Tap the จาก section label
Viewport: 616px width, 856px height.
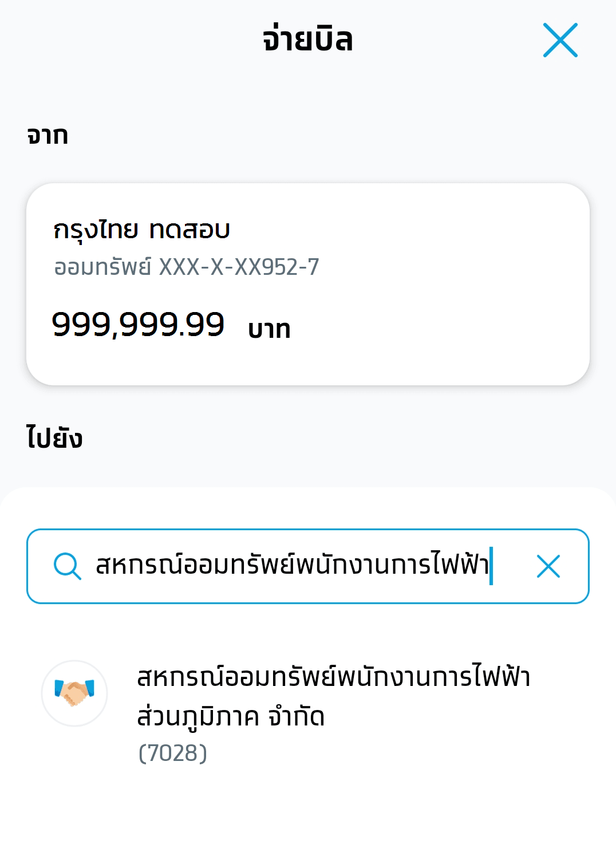[48, 136]
